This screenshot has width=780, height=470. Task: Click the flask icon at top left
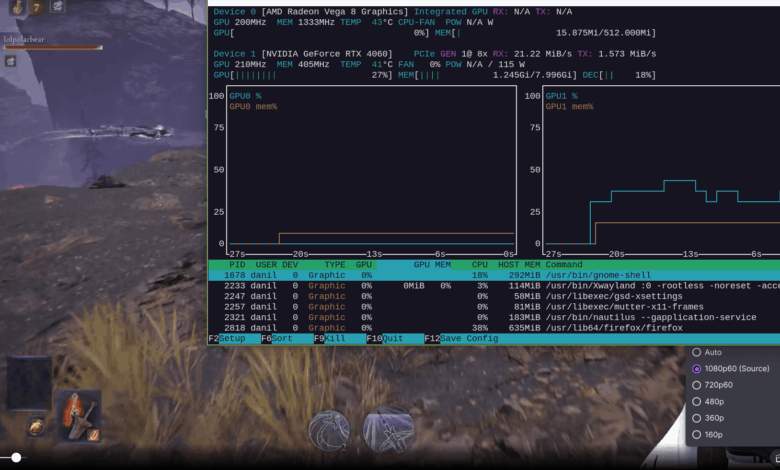pos(18,7)
